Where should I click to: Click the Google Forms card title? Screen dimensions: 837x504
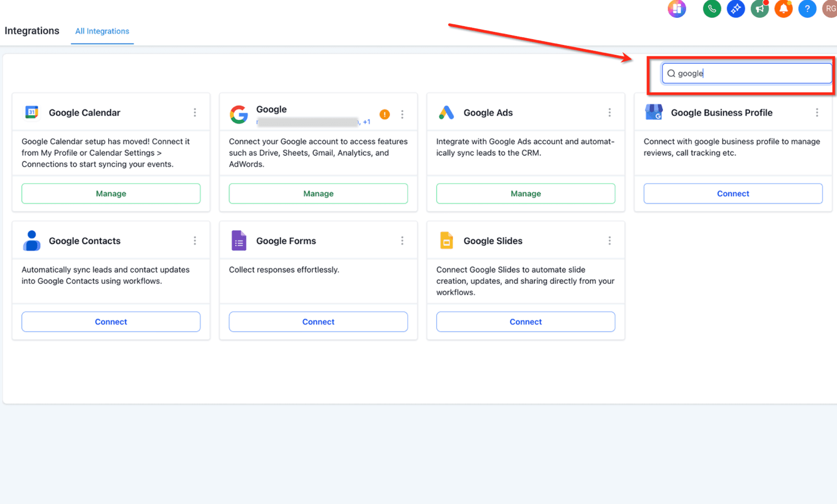286,240
